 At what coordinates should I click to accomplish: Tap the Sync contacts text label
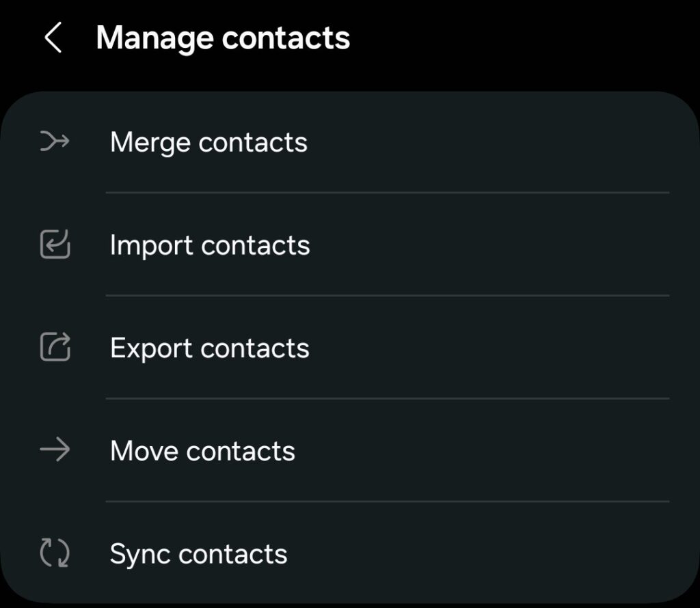(198, 553)
